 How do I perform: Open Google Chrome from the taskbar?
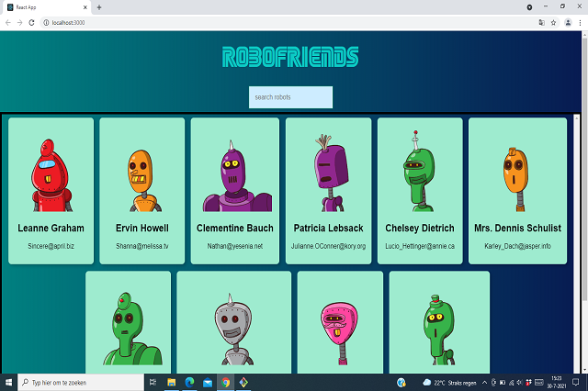[x=225, y=383]
